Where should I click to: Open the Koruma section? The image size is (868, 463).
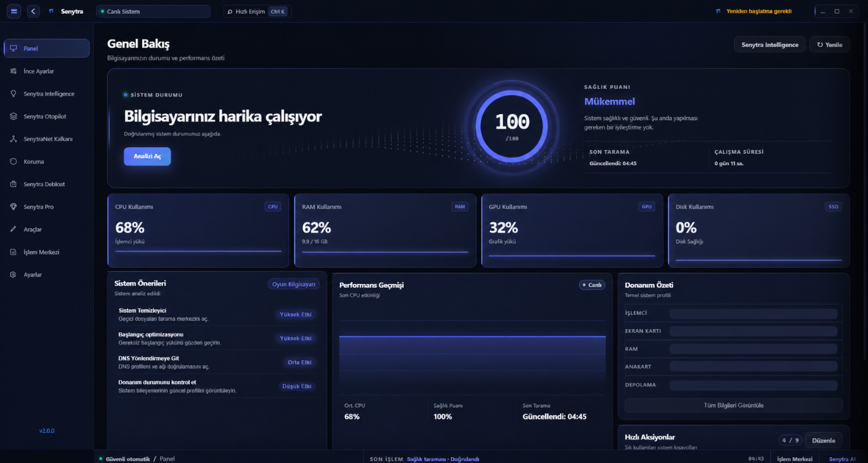[47, 162]
